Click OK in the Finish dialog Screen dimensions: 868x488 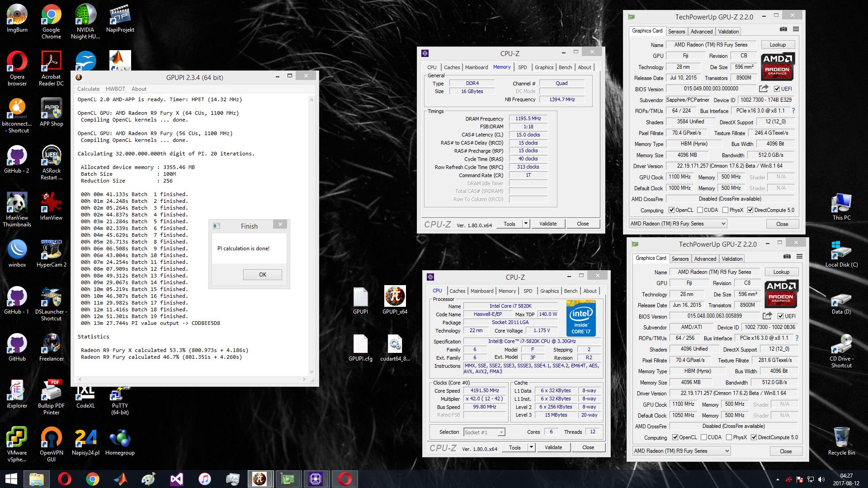pos(262,274)
